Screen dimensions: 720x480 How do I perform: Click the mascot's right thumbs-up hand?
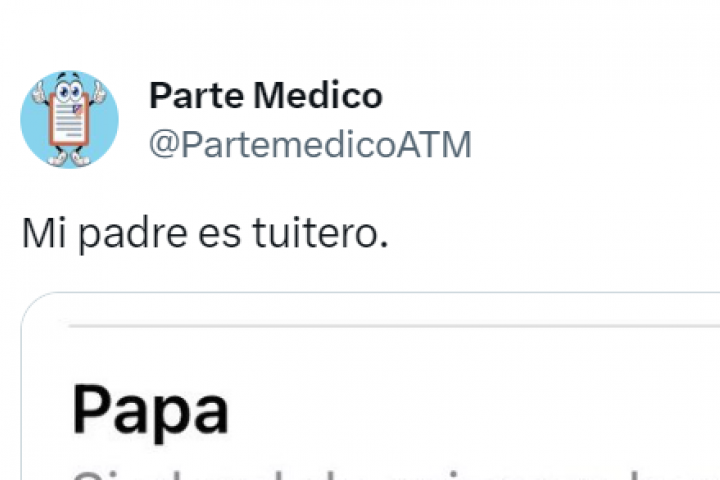coord(98,93)
